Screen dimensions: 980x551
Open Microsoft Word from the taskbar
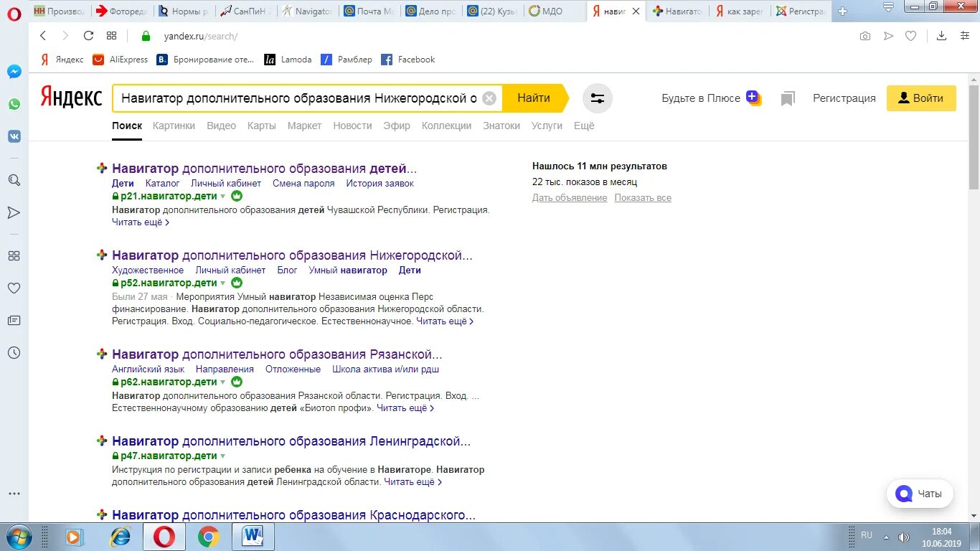253,537
